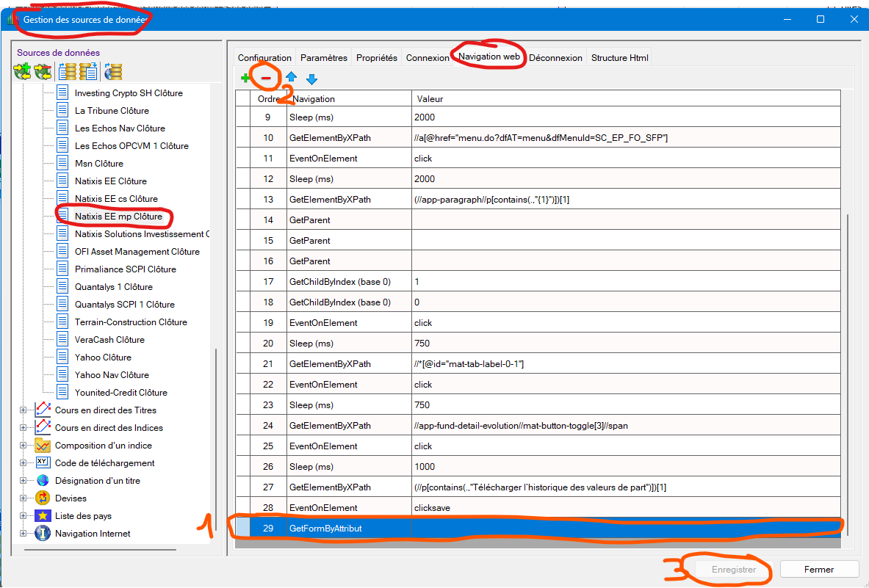Click the green plus add-step icon

point(245,78)
